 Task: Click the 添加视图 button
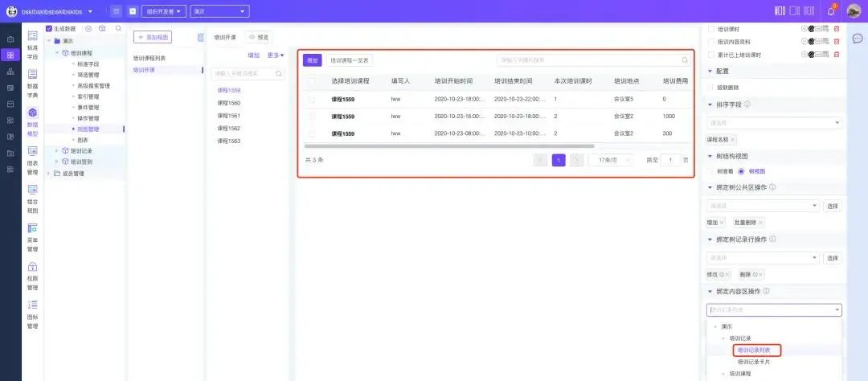pos(153,37)
